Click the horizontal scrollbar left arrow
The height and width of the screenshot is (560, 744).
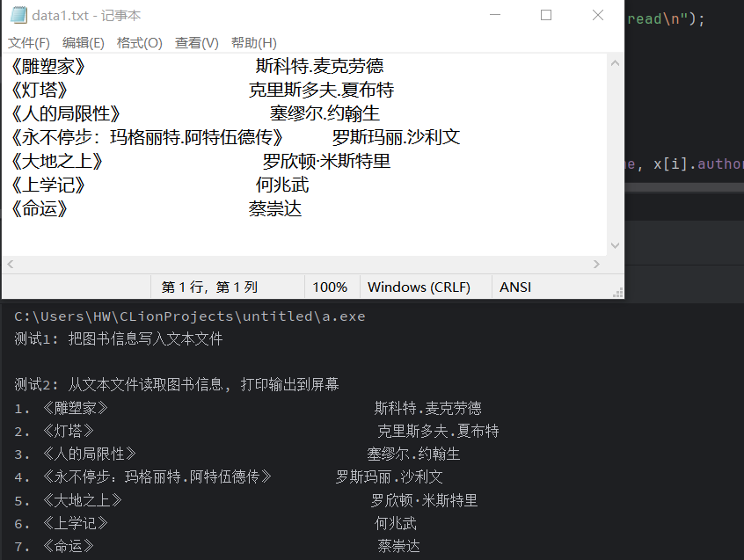[x=11, y=264]
